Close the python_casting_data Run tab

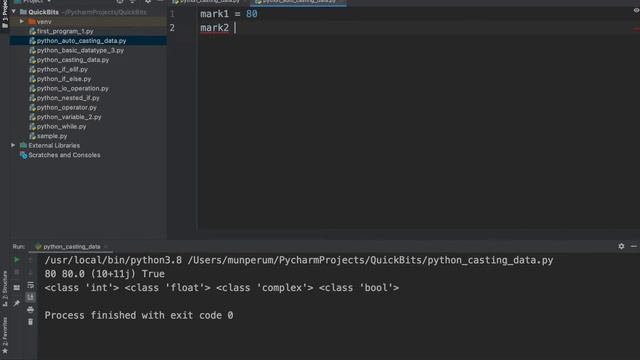(106, 247)
